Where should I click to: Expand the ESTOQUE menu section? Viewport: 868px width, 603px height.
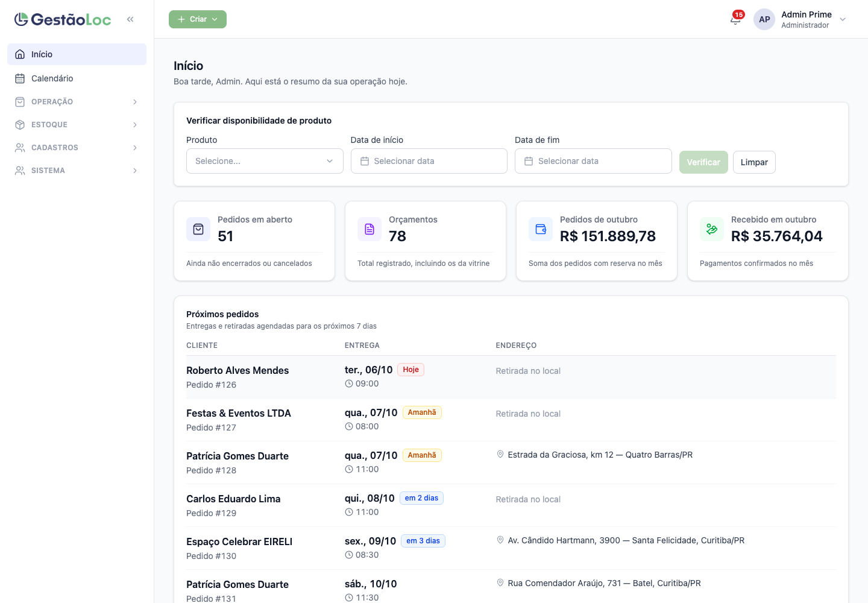[x=77, y=125]
